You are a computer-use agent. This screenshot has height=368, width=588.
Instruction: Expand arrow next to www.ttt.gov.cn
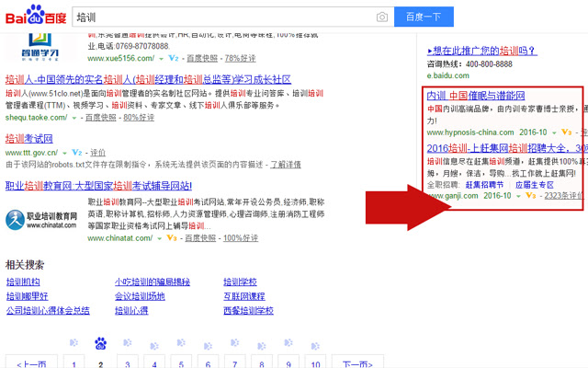pos(64,154)
